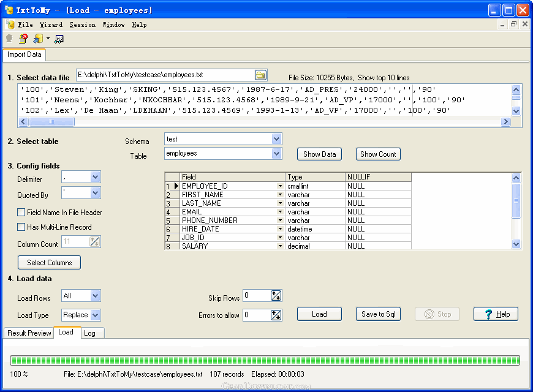Click the data file path input field
Image resolution: width=533 pixels, height=392 pixels.
(165, 75)
